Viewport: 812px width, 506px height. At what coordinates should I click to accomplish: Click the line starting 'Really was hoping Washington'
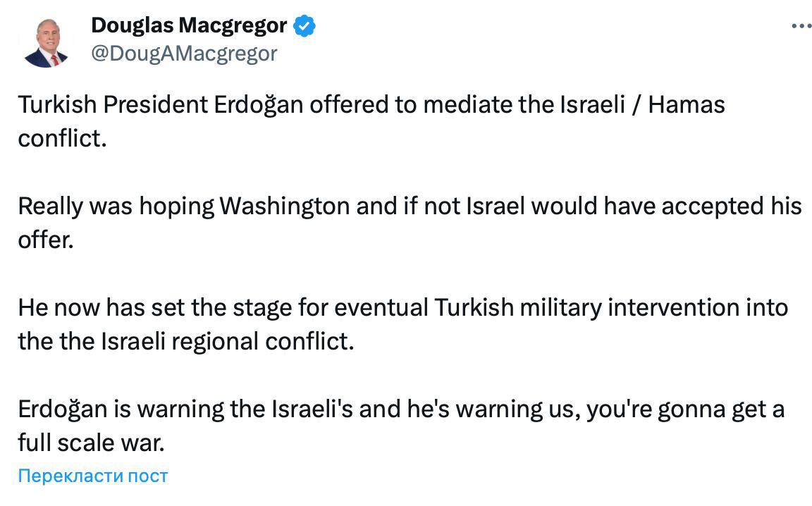(409, 206)
